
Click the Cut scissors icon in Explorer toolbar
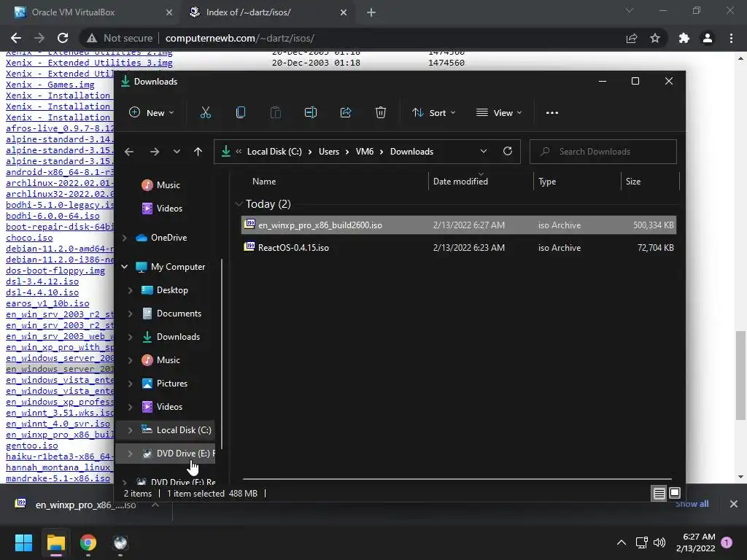(x=205, y=113)
